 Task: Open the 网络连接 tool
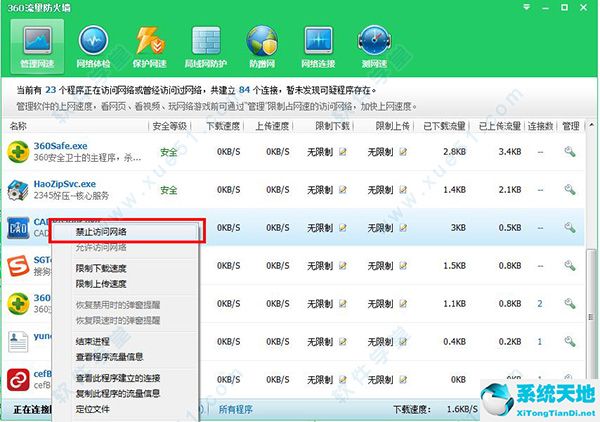[318, 47]
